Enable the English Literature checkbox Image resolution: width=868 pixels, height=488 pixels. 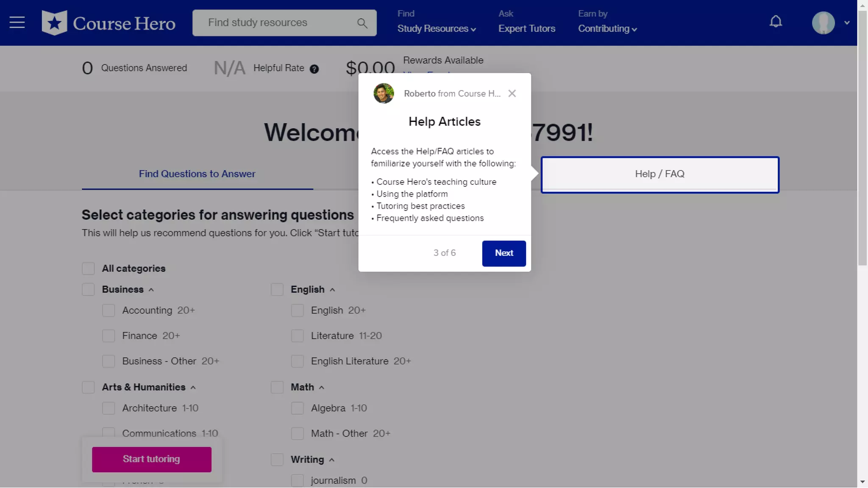pos(298,361)
